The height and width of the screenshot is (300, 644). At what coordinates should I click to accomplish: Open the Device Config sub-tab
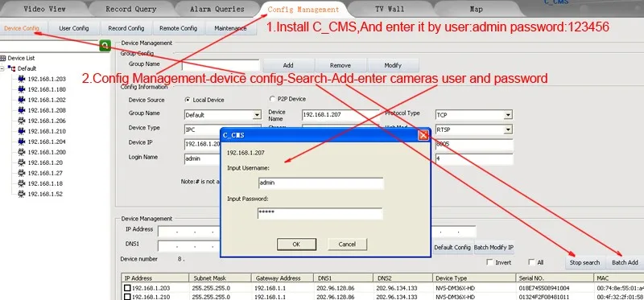pyautogui.click(x=22, y=28)
